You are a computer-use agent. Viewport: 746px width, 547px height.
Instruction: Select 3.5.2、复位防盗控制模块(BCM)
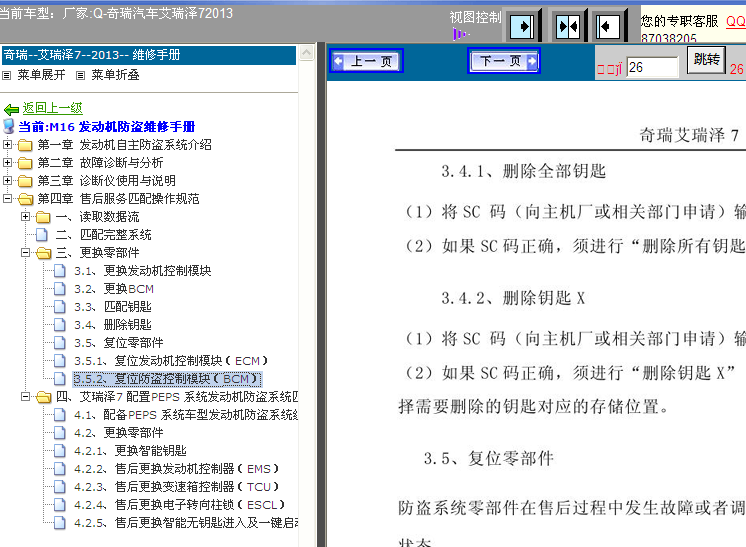pos(167,379)
